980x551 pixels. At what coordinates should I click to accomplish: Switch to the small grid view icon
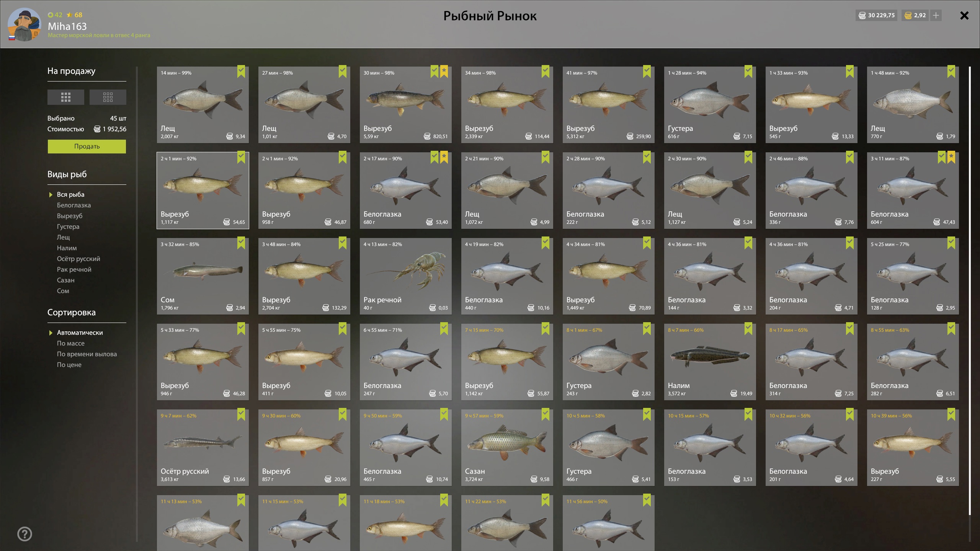(108, 97)
